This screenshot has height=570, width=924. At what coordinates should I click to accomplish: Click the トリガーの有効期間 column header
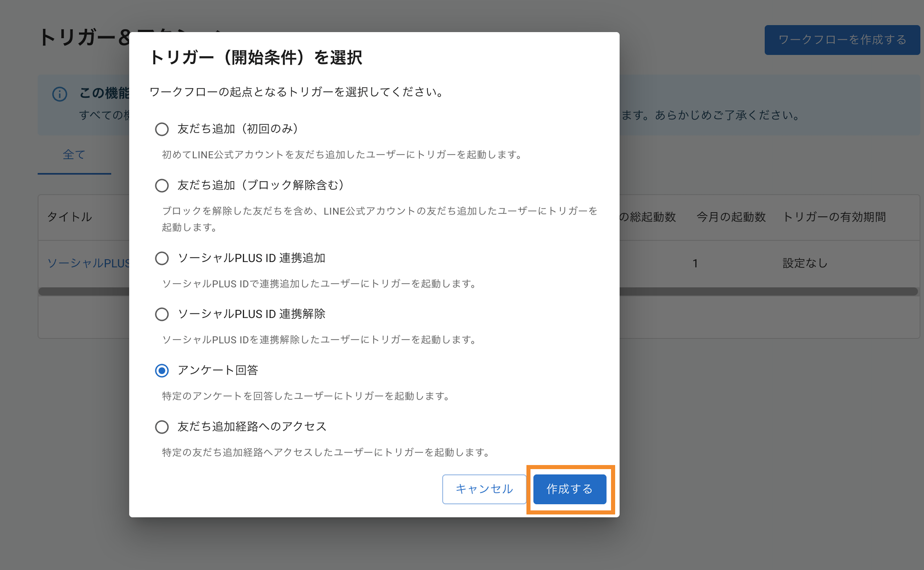834,217
